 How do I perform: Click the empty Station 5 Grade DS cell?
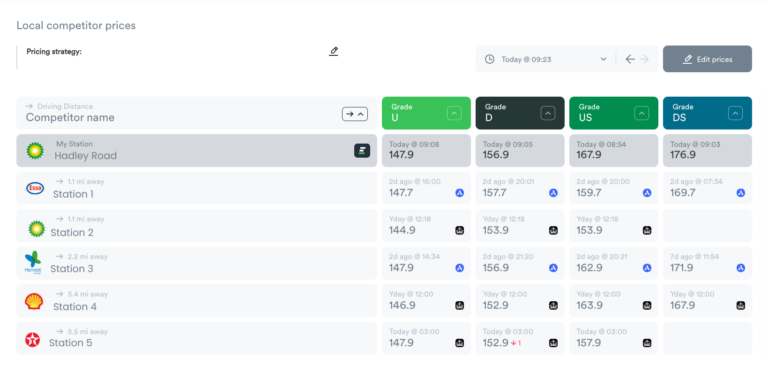[707, 338]
